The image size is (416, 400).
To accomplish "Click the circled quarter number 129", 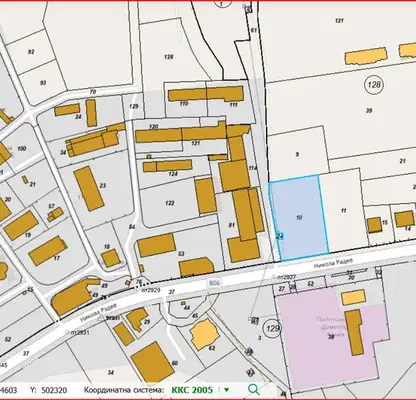I will pos(273,329).
